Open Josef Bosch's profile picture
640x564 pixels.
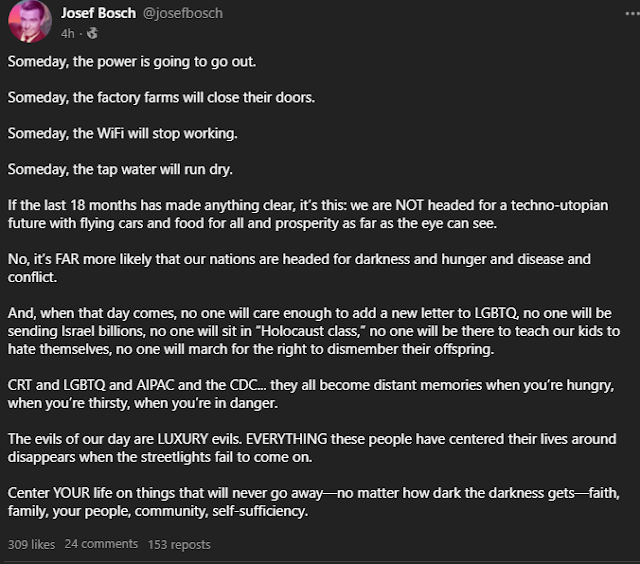click(x=30, y=21)
